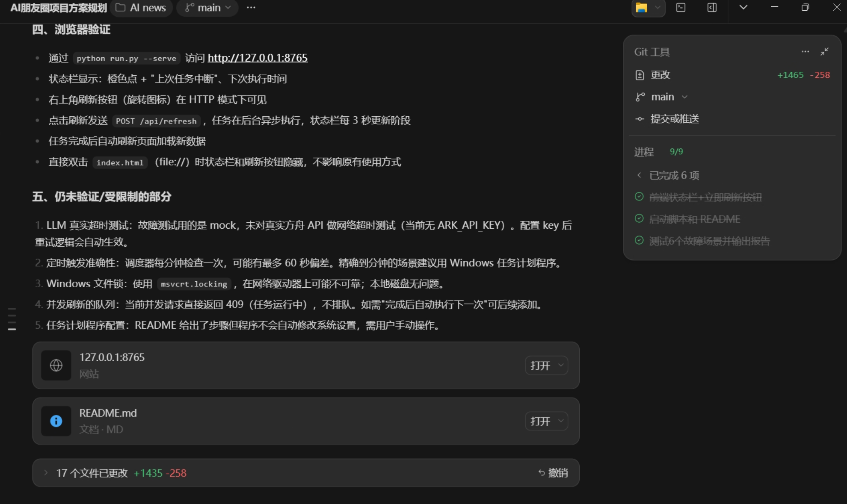Select task 测试6个故障场景并输出报告
The image size is (847, 504).
pyautogui.click(x=709, y=241)
